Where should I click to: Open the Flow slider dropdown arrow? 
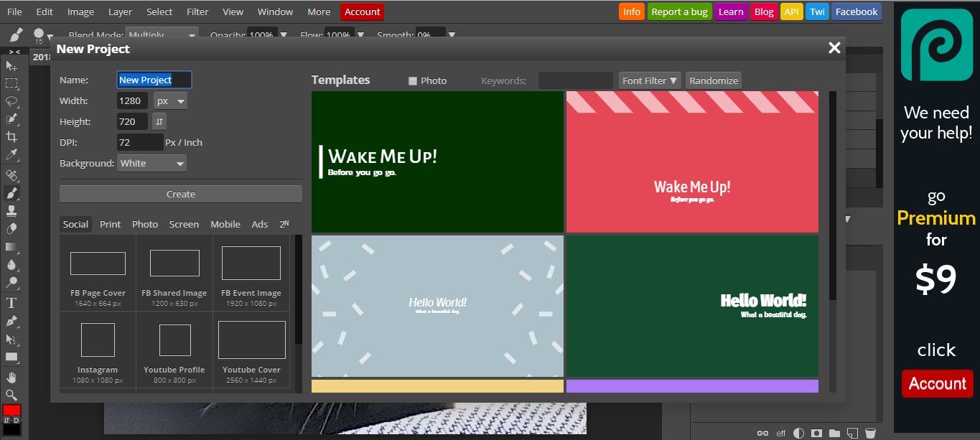coord(361,34)
